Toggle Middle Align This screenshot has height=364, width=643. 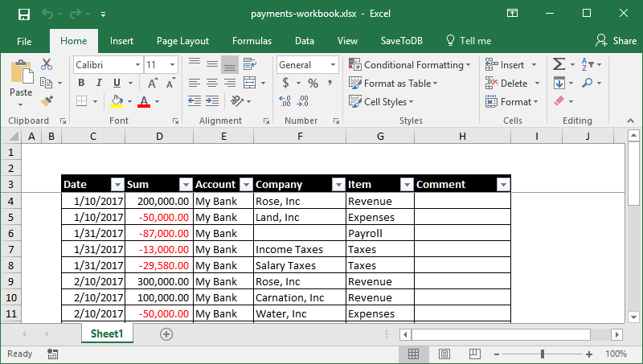point(212,64)
